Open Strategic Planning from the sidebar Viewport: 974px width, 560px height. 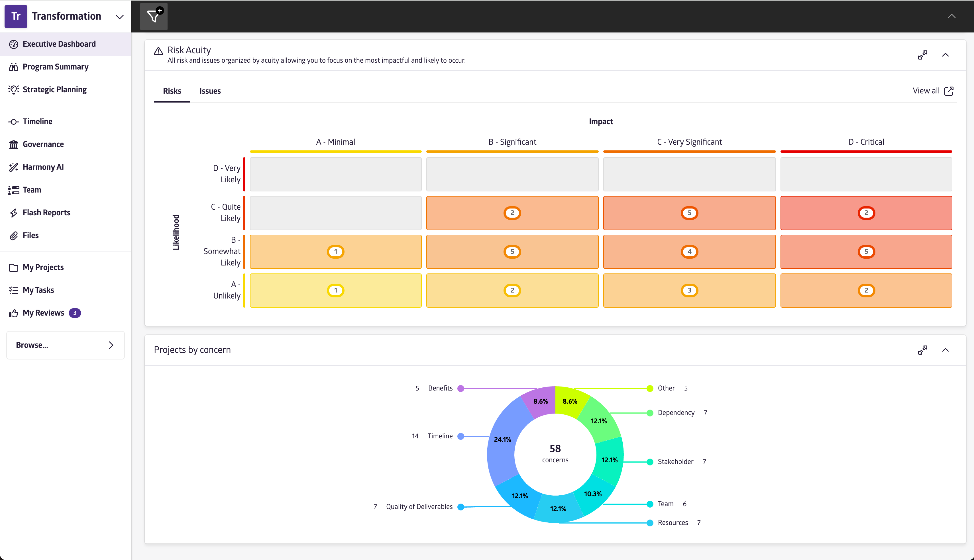[54, 90]
